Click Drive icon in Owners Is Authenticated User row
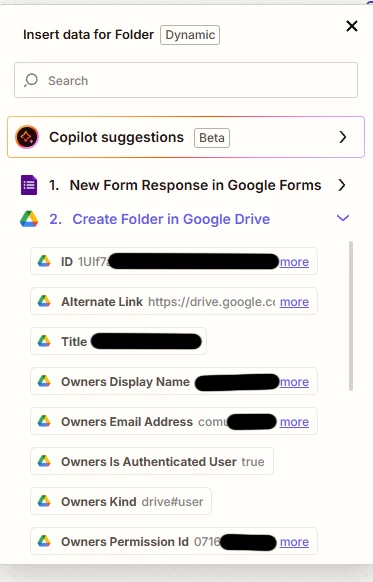 (x=44, y=461)
